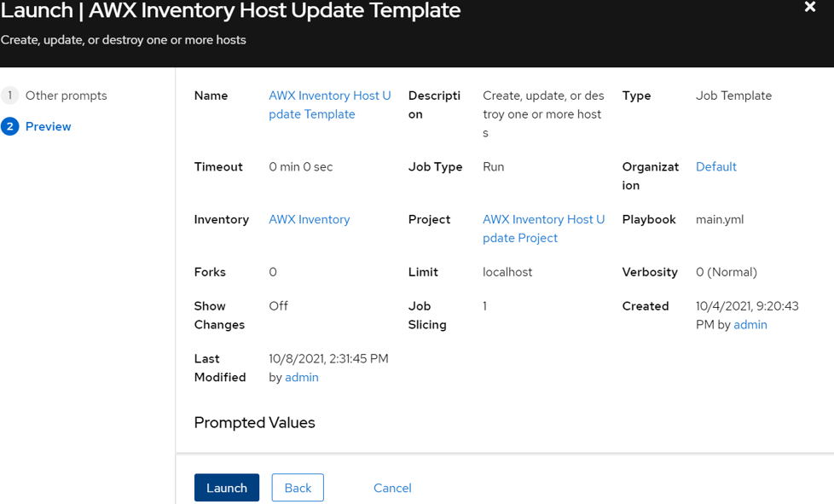
Task: Cancel the launch wizard
Action: [x=392, y=488]
